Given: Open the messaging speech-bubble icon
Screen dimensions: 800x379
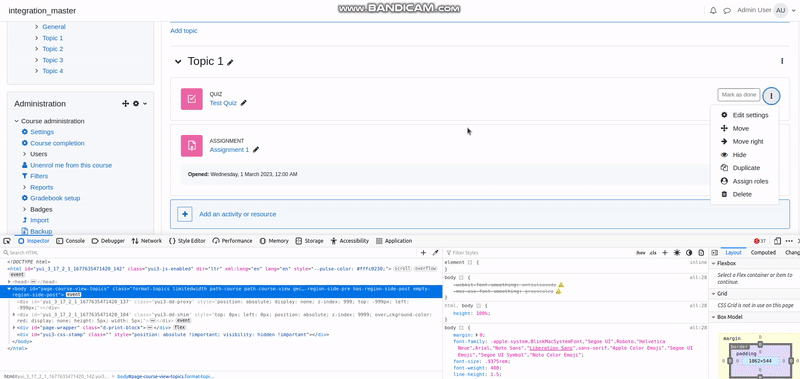Looking at the screenshot, I should (727, 10).
